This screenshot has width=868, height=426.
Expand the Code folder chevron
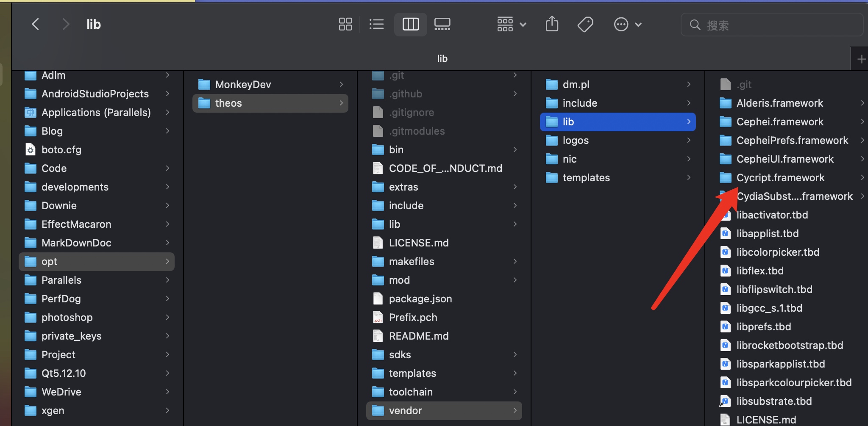click(x=167, y=168)
